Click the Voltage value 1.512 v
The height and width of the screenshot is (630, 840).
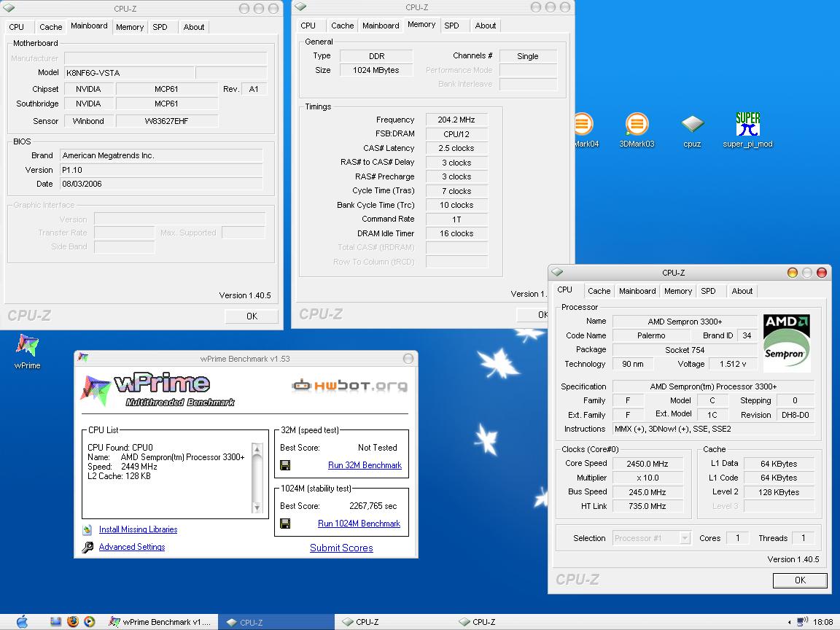coord(733,364)
